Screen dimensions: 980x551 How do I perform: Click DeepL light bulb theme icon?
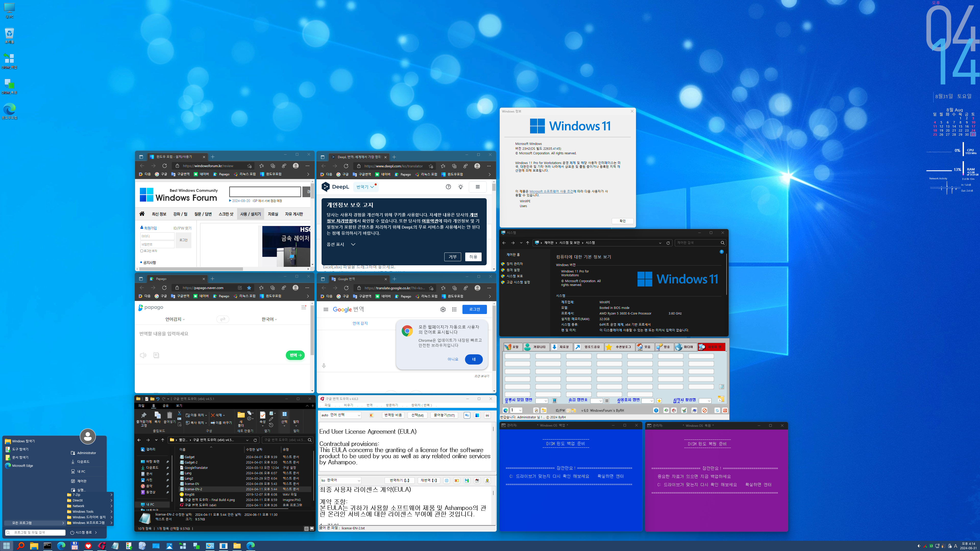(x=461, y=187)
